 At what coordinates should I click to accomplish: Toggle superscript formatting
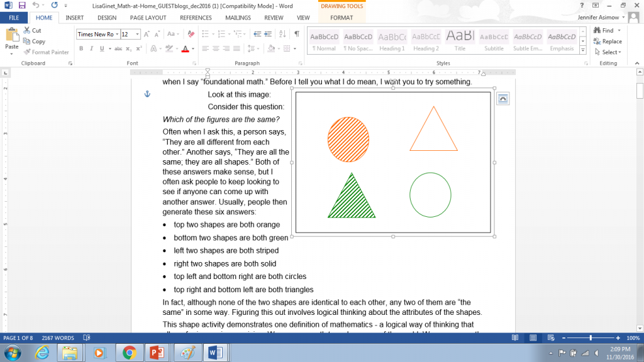coord(138,48)
